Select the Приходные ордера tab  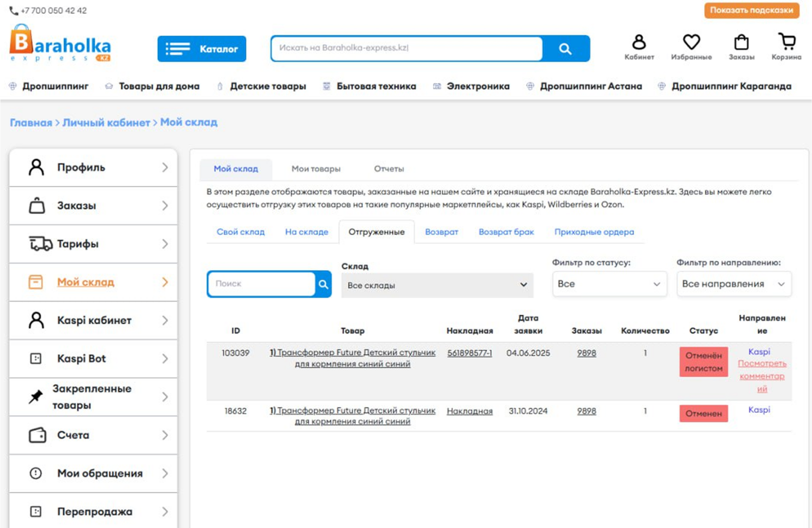pos(594,232)
